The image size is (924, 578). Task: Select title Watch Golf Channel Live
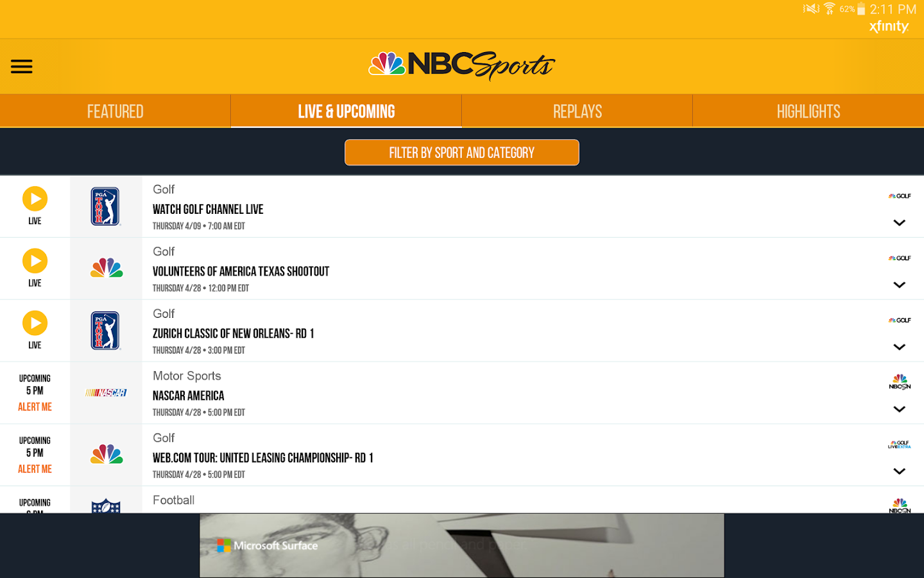tap(208, 209)
